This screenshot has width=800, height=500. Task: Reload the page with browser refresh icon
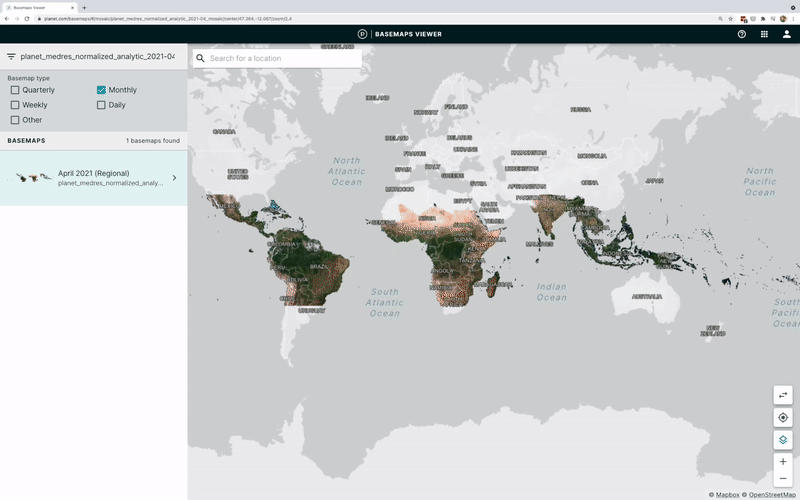coord(27,19)
